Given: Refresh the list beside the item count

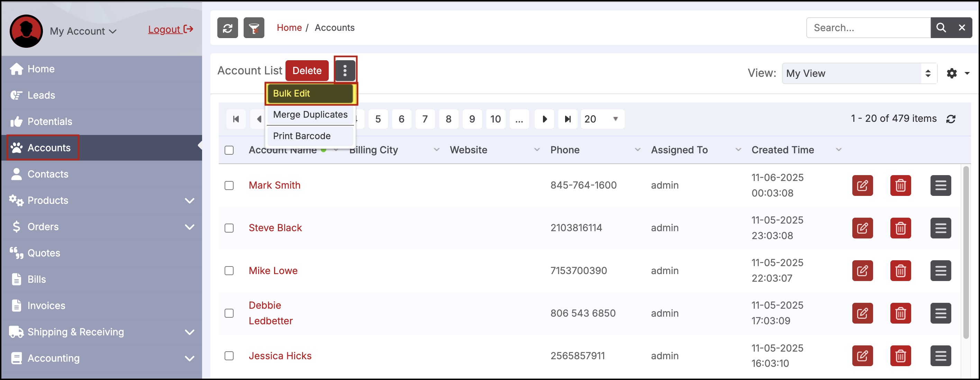Looking at the screenshot, I should click(x=950, y=119).
